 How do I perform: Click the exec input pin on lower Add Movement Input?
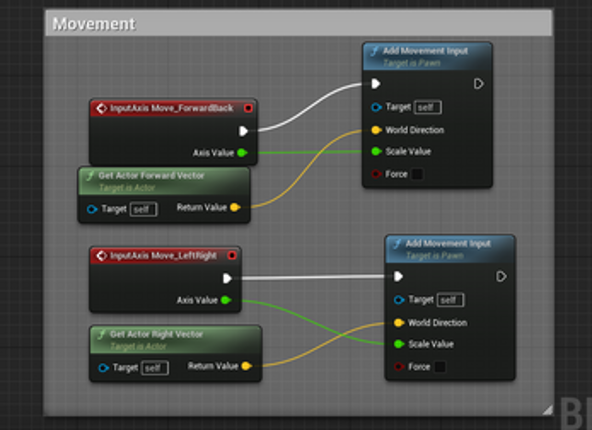[398, 276]
